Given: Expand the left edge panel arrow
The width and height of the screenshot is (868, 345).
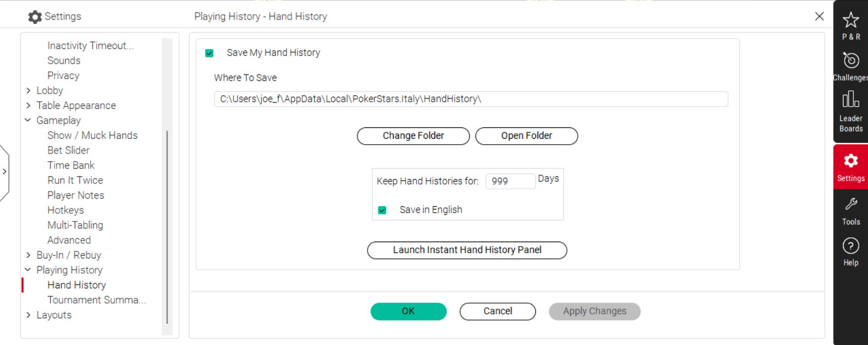Looking at the screenshot, I should [x=4, y=172].
